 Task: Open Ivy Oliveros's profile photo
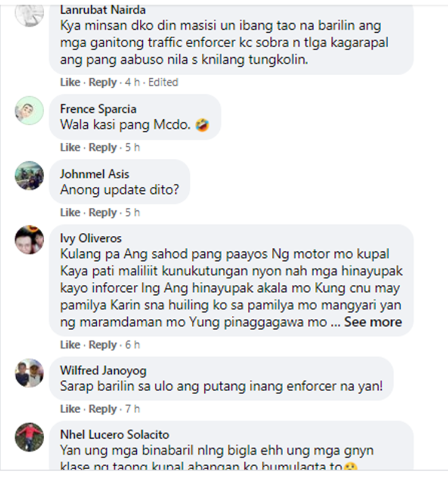[x=29, y=240]
